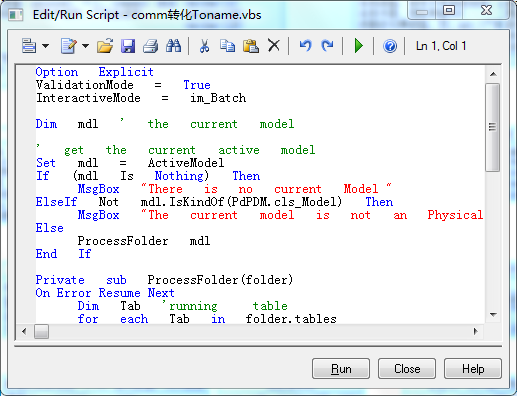Expand the external editor dropdown arrow
Viewport: 517px width, 396px height.
[x=85, y=46]
